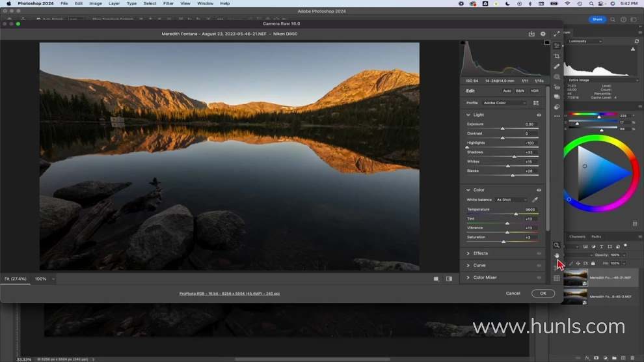The image size is (644, 362).
Task: Toggle shadow clipping warning in histogram
Action: pyautogui.click(x=463, y=42)
